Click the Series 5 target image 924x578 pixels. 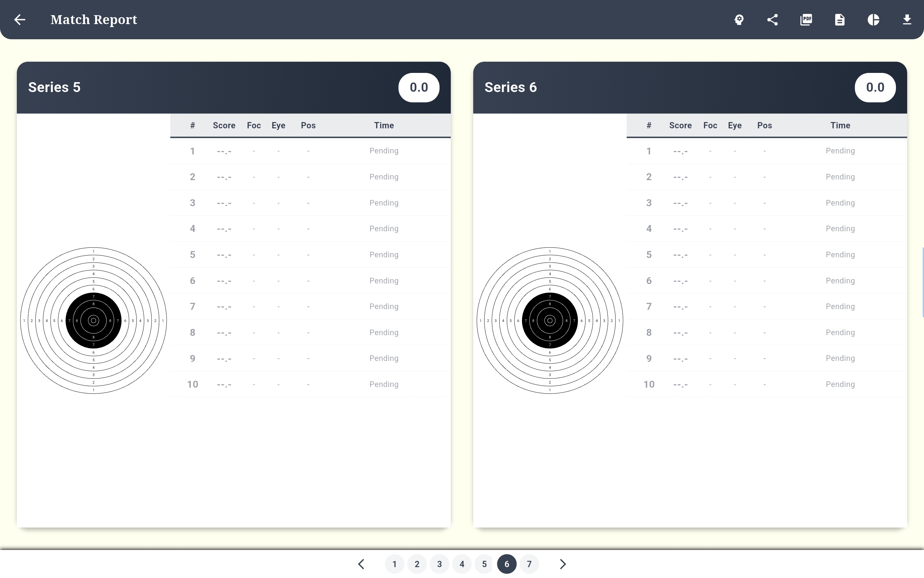click(x=93, y=320)
